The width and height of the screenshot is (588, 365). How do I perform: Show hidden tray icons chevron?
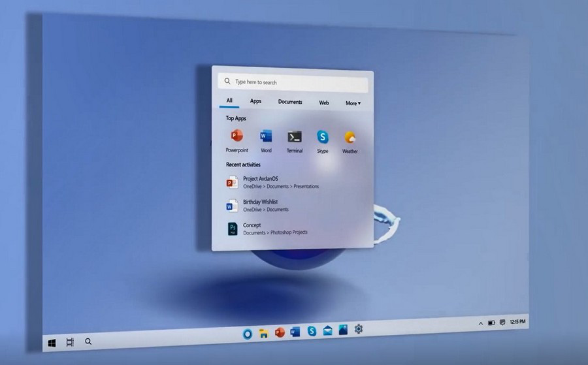tap(481, 323)
